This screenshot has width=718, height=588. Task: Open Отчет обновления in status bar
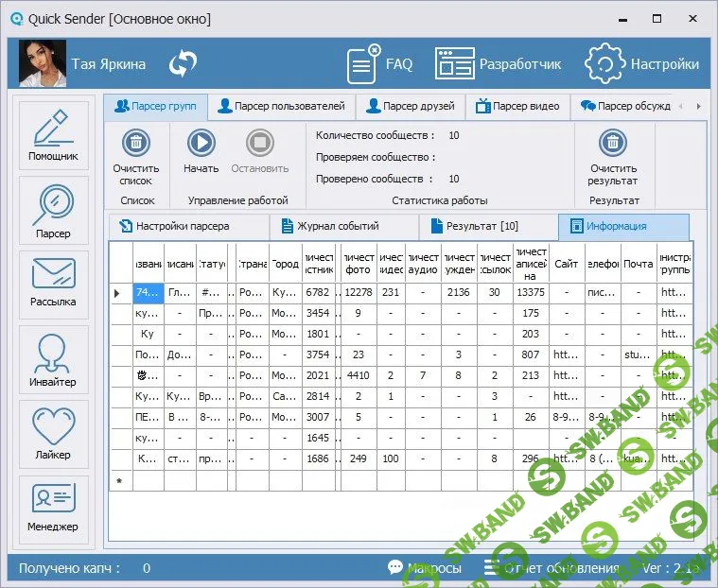(552, 568)
